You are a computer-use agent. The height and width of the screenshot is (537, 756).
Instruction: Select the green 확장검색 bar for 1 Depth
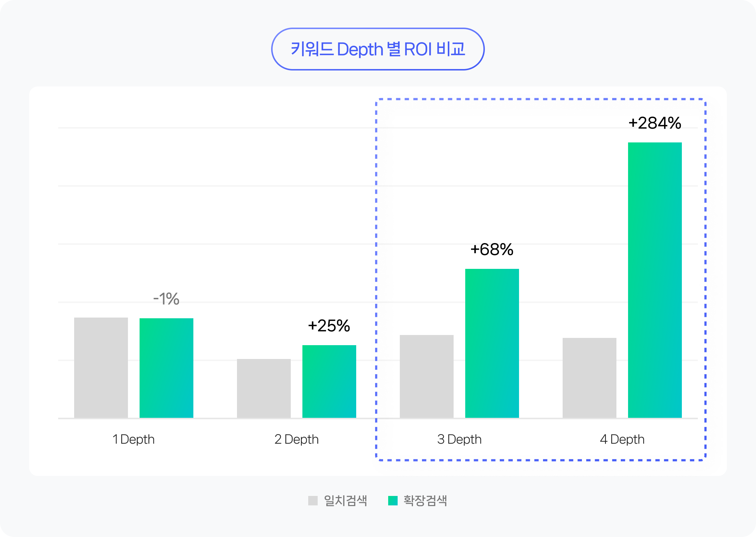click(x=166, y=368)
